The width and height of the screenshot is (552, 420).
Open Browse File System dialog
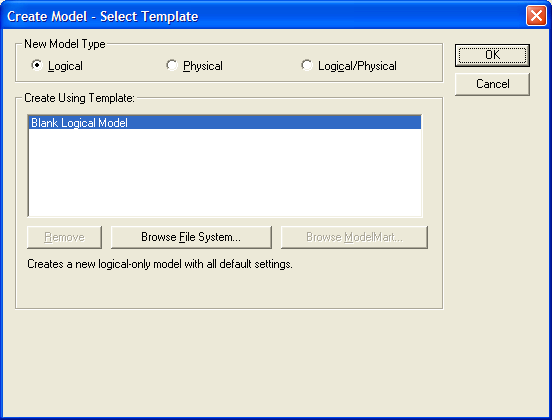click(x=191, y=237)
